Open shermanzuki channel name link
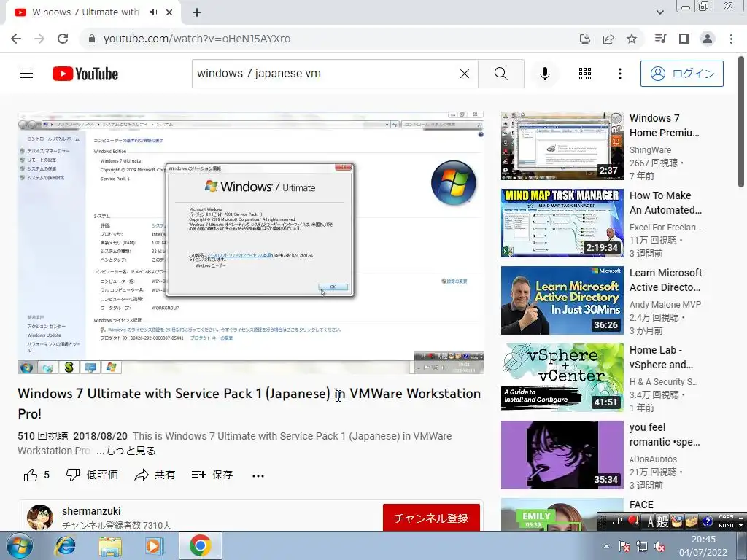The image size is (747, 560). coord(91,511)
